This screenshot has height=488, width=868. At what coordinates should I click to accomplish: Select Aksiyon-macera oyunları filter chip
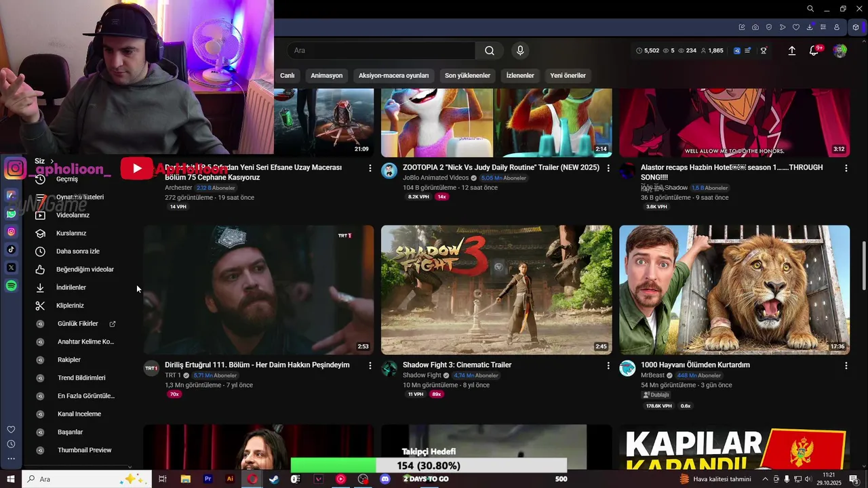[394, 75]
